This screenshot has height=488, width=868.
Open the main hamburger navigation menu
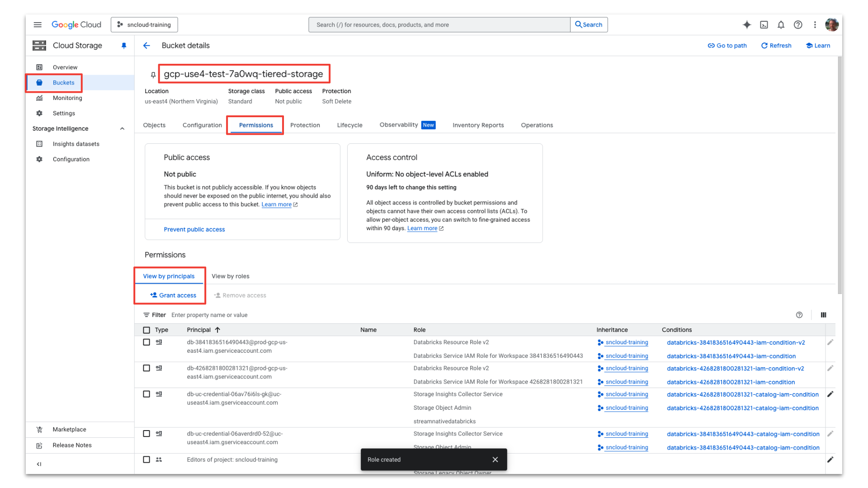tap(38, 25)
